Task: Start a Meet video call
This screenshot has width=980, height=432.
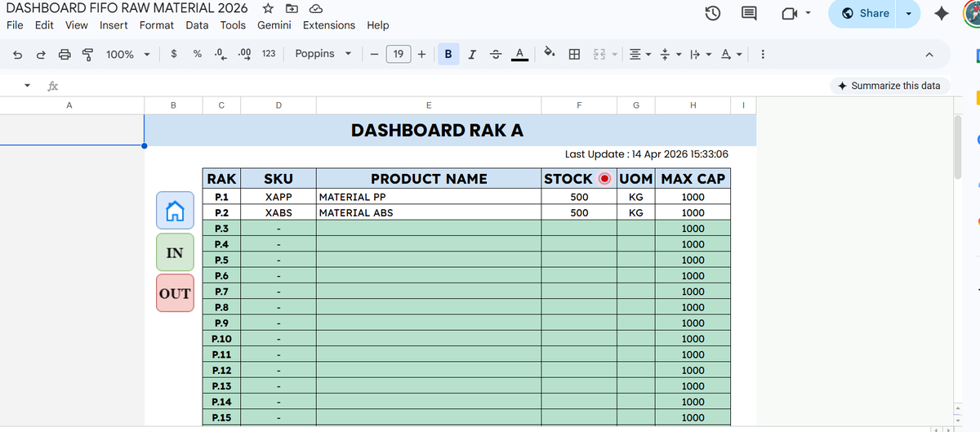Action: 789,13
